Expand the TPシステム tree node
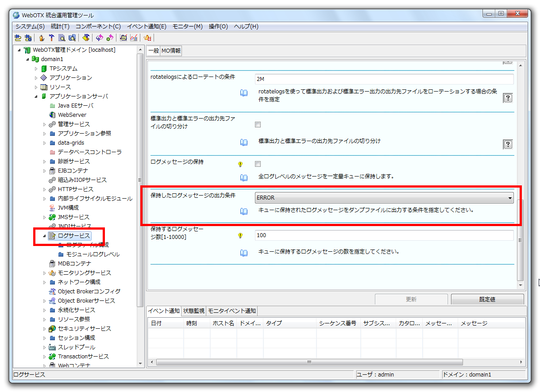540x392 pixels. [36, 68]
